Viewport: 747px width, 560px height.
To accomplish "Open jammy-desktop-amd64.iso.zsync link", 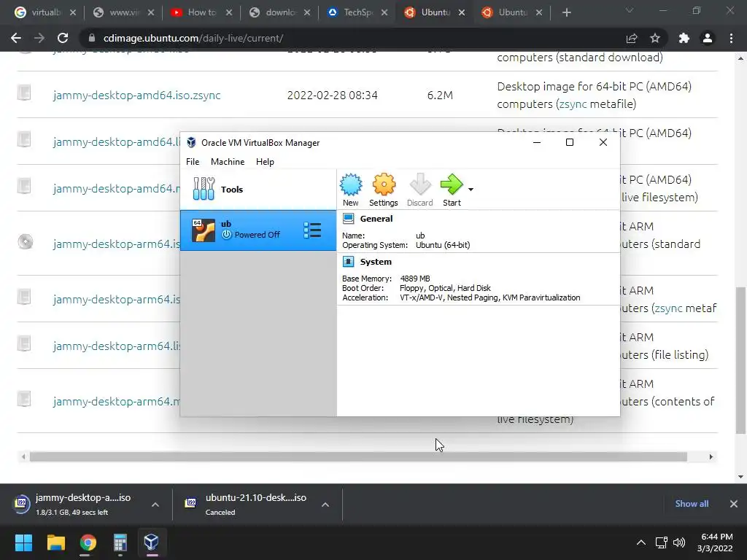I will point(136,96).
